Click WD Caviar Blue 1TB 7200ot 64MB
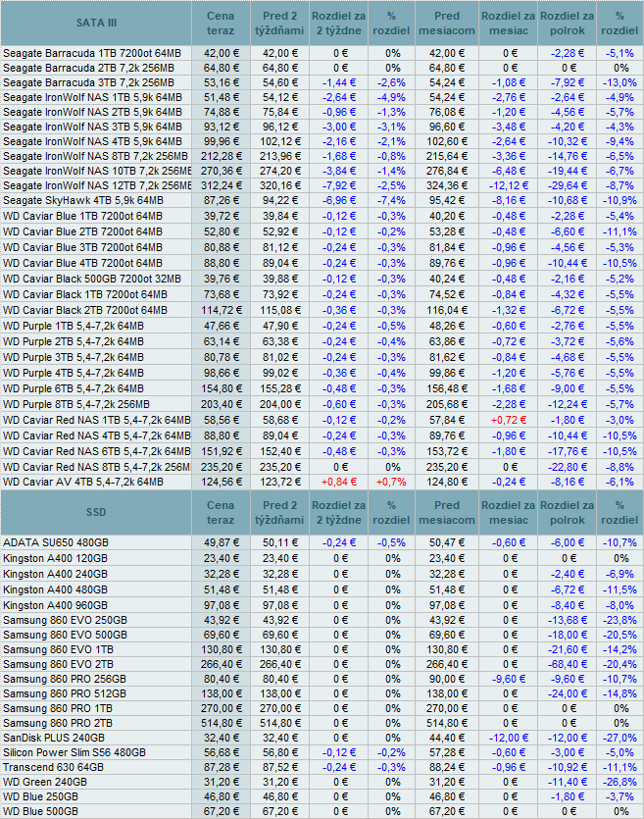The image size is (644, 819). (82, 216)
